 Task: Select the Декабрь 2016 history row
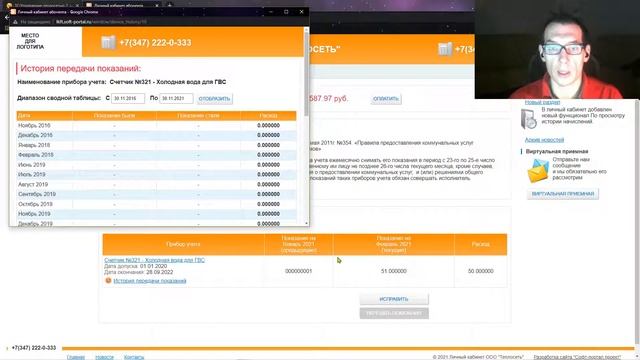tap(156, 135)
